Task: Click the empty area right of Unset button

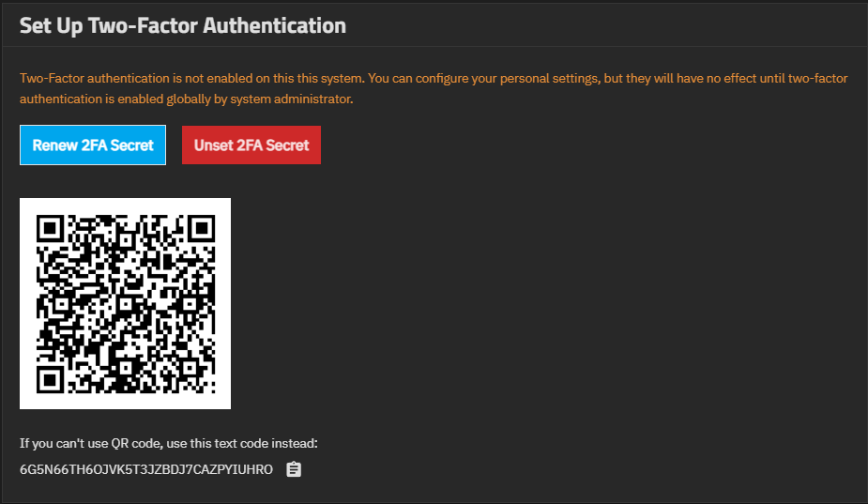Action: coord(563,145)
